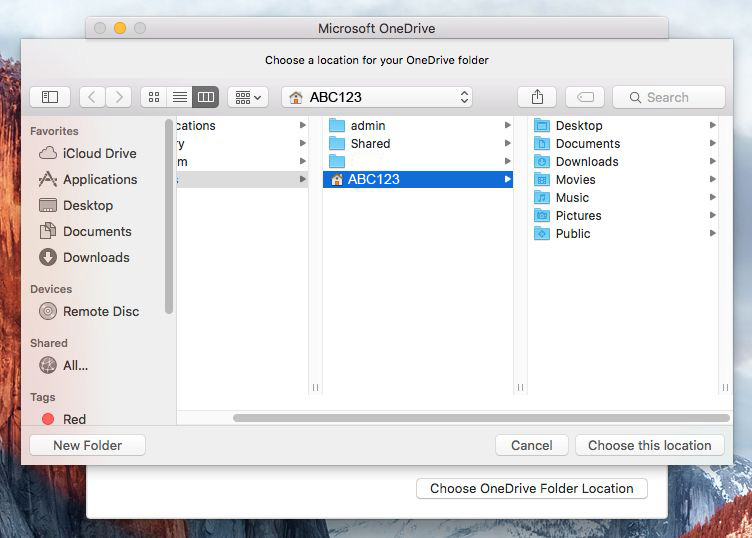Expand the Desktop folder arrow in last column
The image size is (752, 538).
pos(713,125)
